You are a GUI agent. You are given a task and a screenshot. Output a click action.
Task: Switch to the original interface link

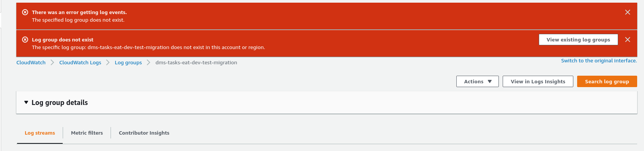[x=599, y=60]
